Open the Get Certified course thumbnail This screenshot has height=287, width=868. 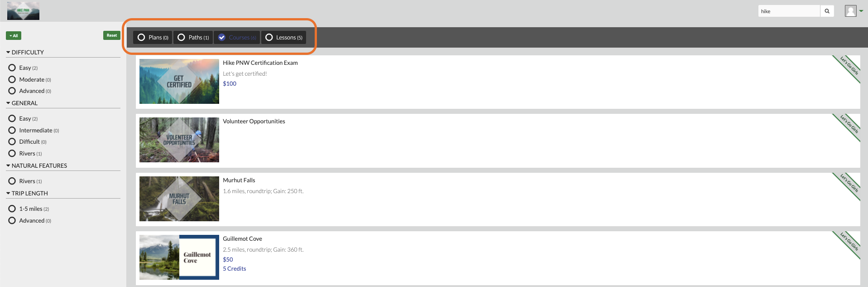click(x=179, y=81)
